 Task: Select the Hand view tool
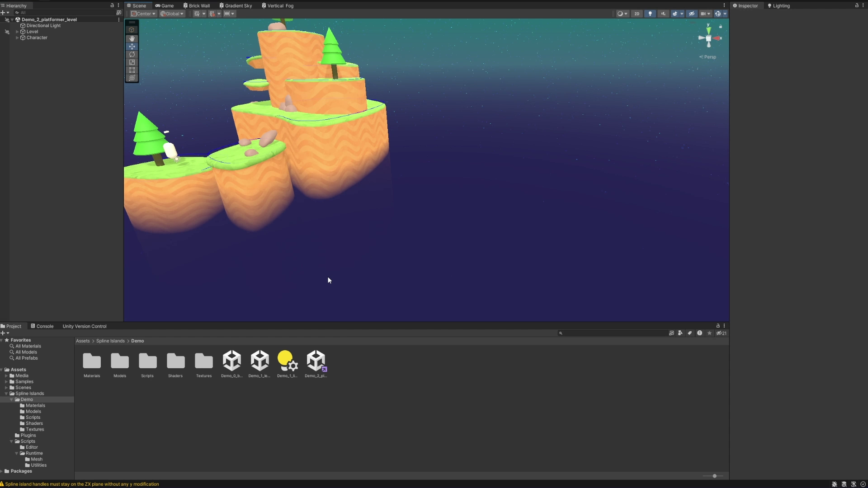coord(132,38)
